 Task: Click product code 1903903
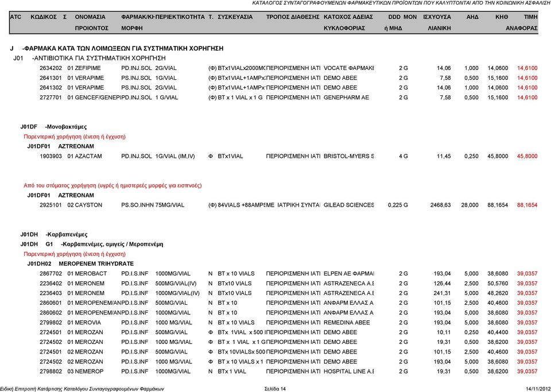[51, 156]
